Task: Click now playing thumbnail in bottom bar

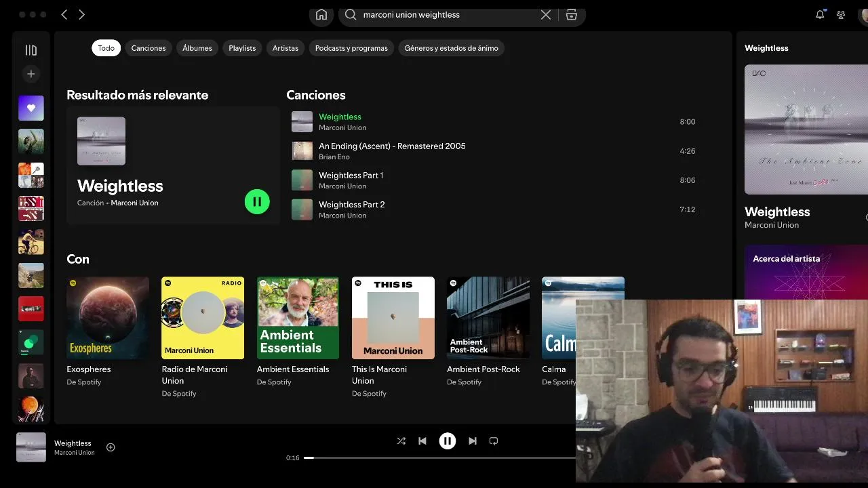Action: click(x=31, y=447)
